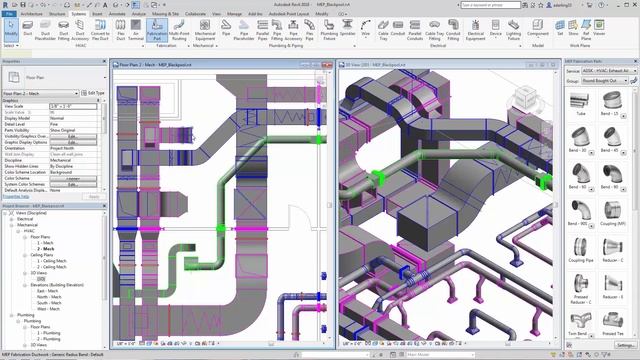
Task: Open the File tab
Action: pyautogui.click(x=9, y=13)
